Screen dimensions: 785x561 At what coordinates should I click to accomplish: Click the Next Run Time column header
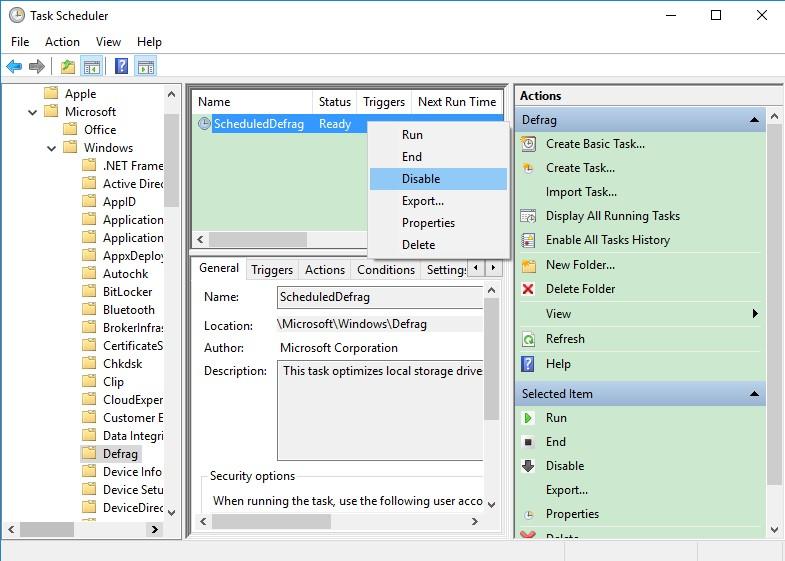tap(457, 102)
